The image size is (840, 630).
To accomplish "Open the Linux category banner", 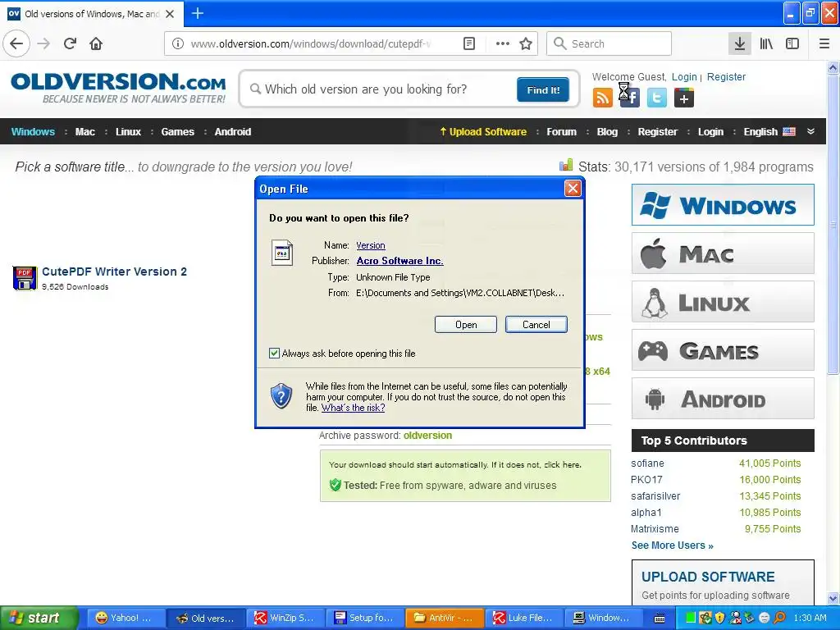I will pyautogui.click(x=723, y=302).
